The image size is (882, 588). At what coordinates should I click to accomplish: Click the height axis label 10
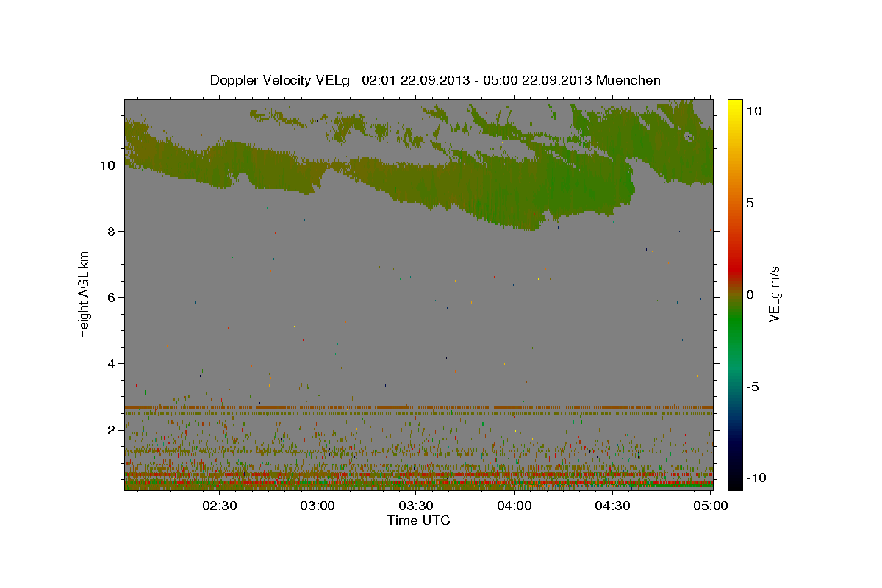point(108,165)
